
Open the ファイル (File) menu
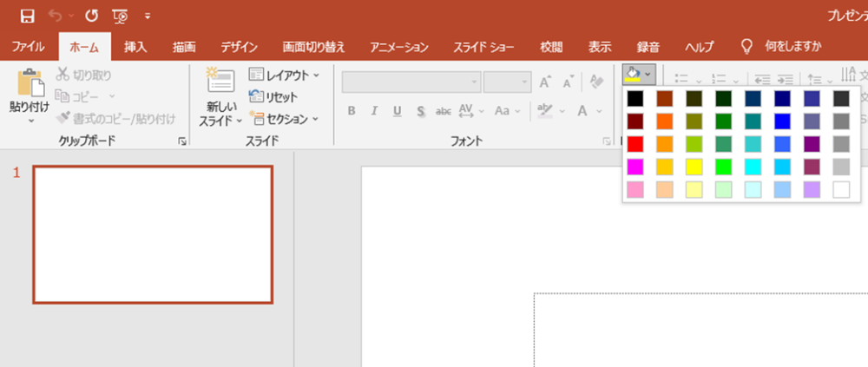click(29, 47)
